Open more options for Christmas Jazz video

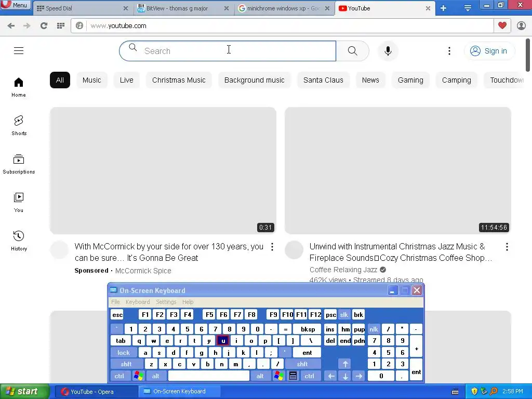(507, 247)
